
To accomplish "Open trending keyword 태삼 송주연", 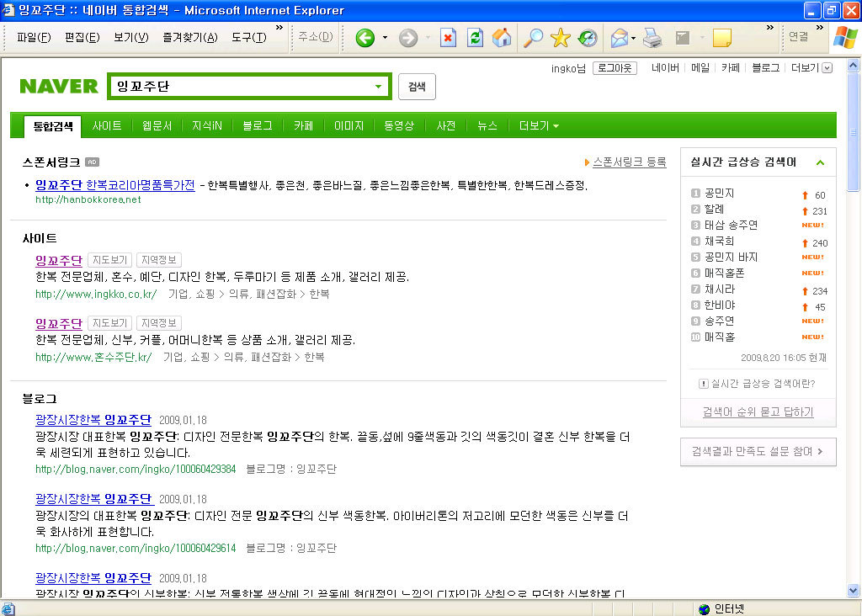I will click(x=731, y=226).
